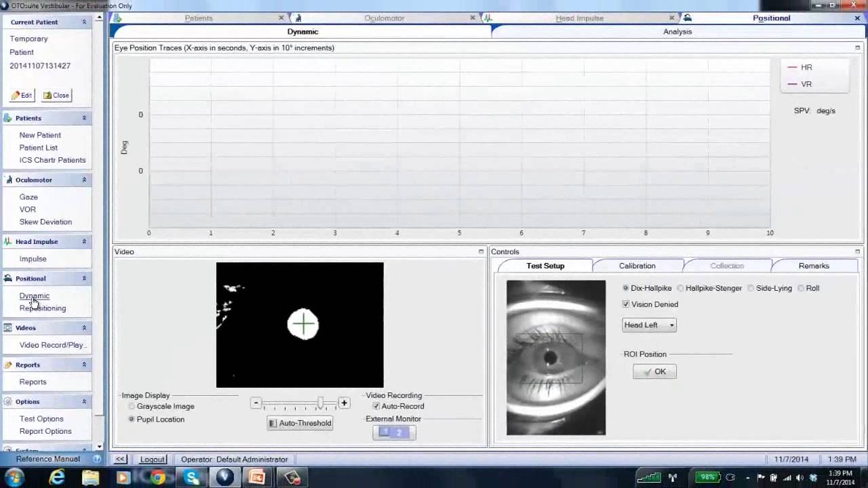Open Test Options

point(41,419)
